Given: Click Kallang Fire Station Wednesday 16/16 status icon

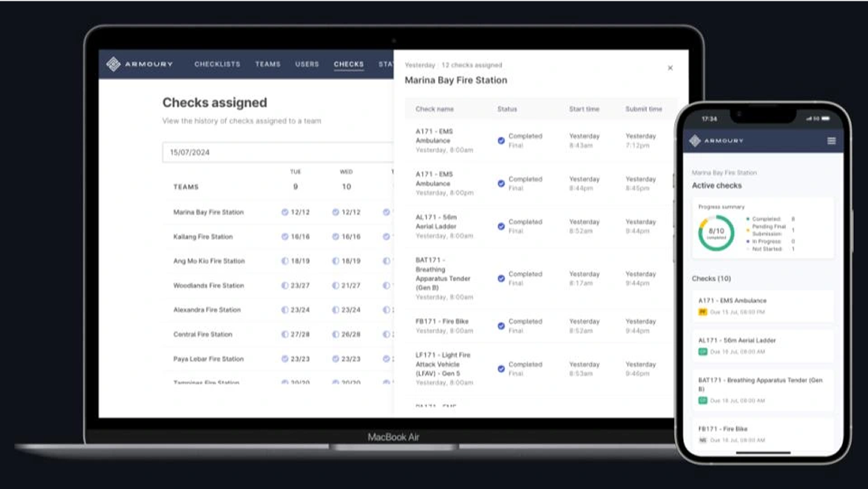Looking at the screenshot, I should tap(335, 237).
